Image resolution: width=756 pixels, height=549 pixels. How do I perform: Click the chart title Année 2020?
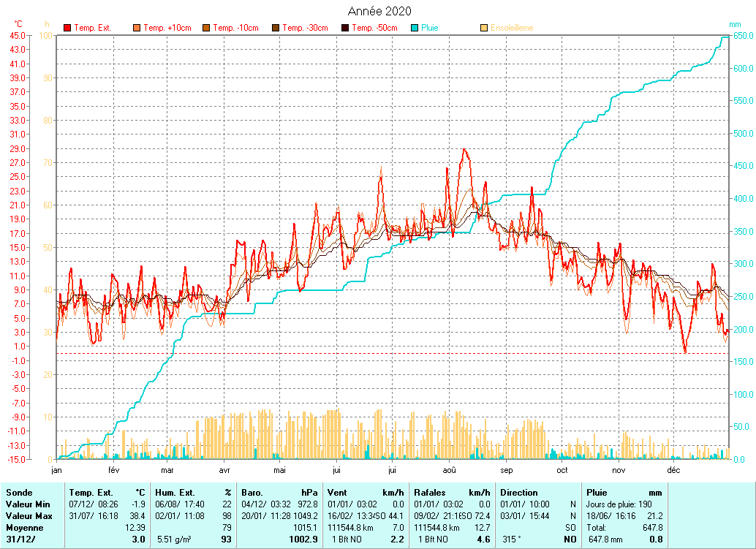379,11
